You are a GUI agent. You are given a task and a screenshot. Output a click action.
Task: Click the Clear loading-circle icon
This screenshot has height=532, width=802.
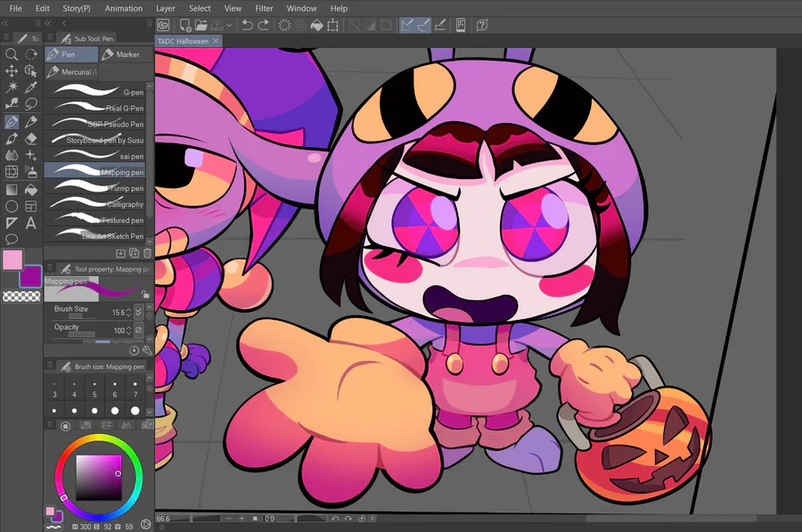click(285, 25)
